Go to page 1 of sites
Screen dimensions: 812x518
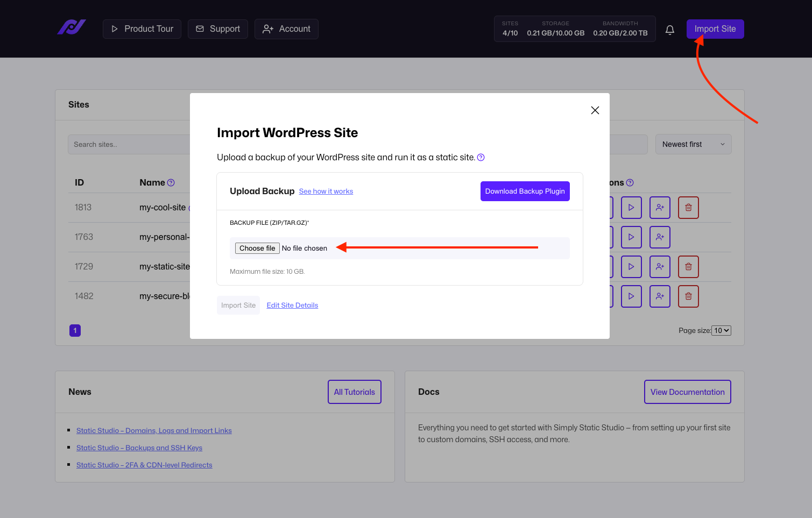(x=75, y=331)
